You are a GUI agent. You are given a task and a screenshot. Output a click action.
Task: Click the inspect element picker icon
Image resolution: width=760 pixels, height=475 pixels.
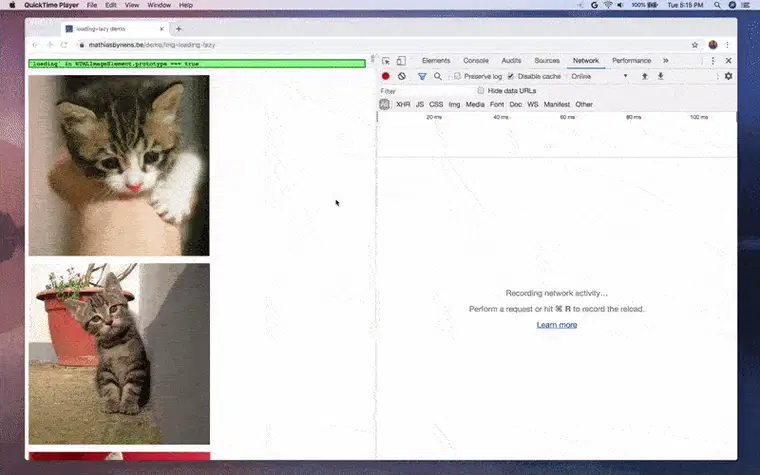click(x=386, y=61)
